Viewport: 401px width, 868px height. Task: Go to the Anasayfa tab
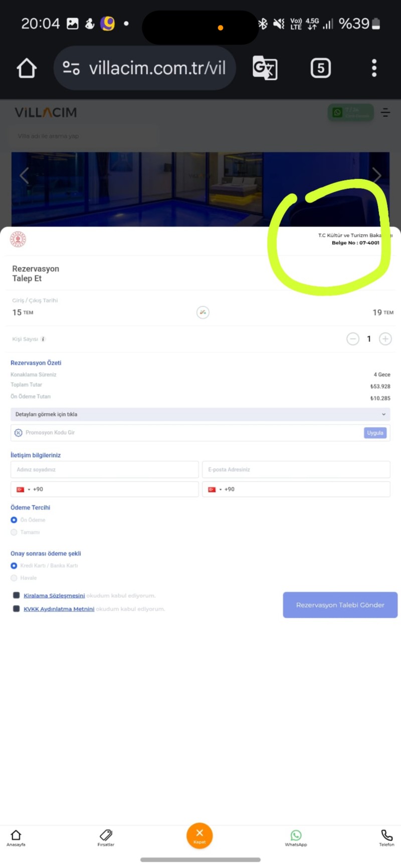[x=16, y=837]
